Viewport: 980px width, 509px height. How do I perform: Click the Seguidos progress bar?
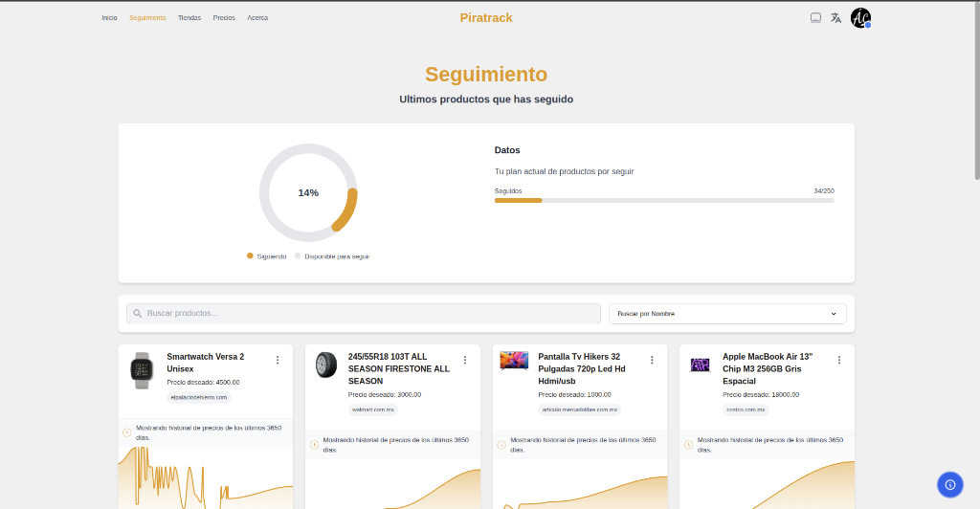click(x=663, y=200)
